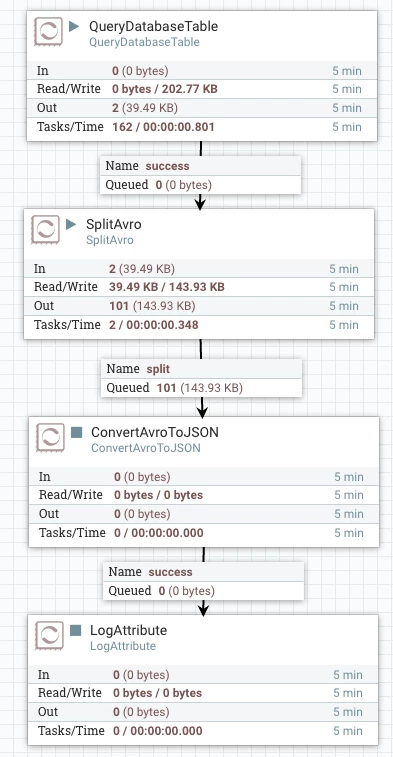
Task: Click ConvertAvroToJSON Out 0 (0 bytes)
Action: [204, 514]
